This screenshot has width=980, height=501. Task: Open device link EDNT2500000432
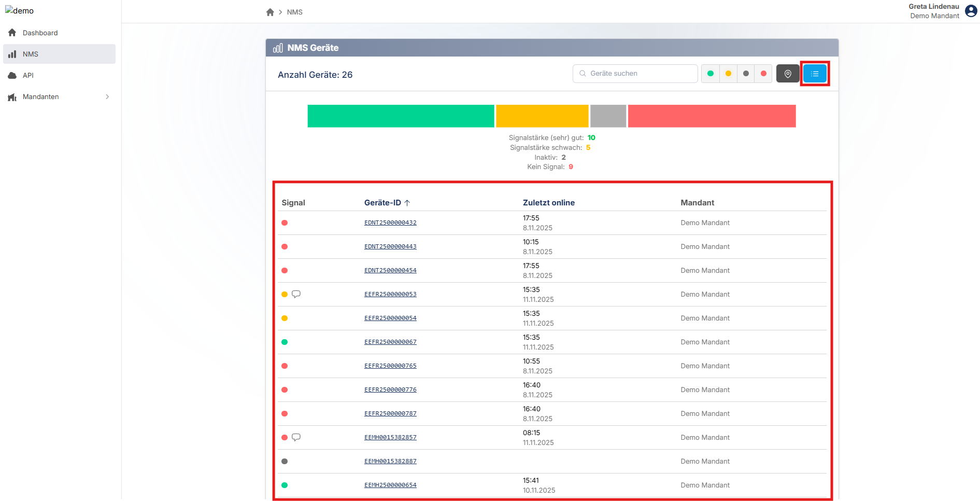pos(390,222)
